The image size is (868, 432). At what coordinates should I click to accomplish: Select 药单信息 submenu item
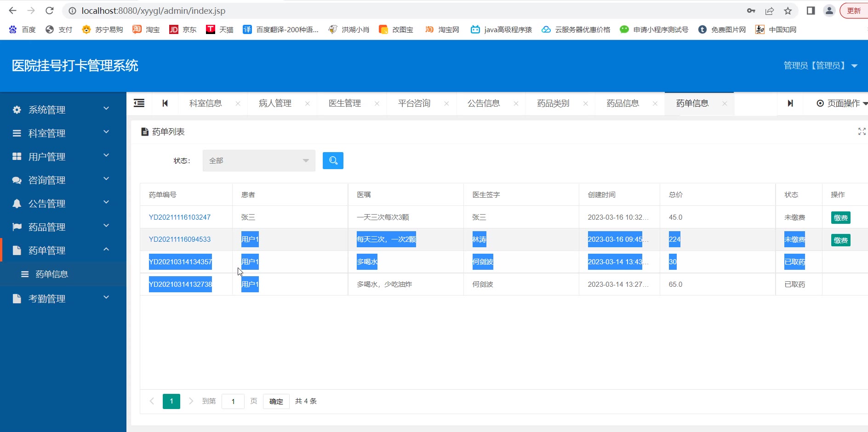[x=63, y=274]
